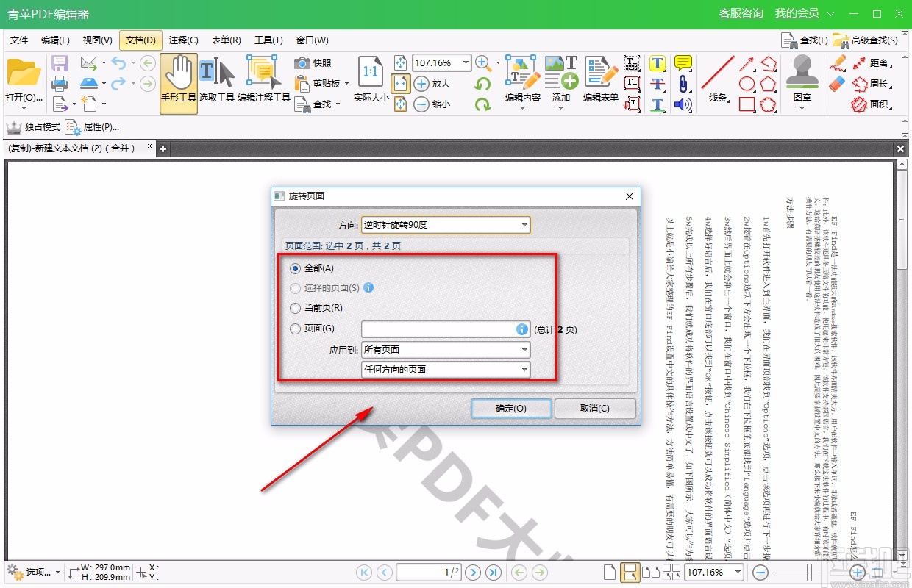The width and height of the screenshot is (912, 588).
Task: Open the 编辑(E) menu
Action: coord(55,40)
